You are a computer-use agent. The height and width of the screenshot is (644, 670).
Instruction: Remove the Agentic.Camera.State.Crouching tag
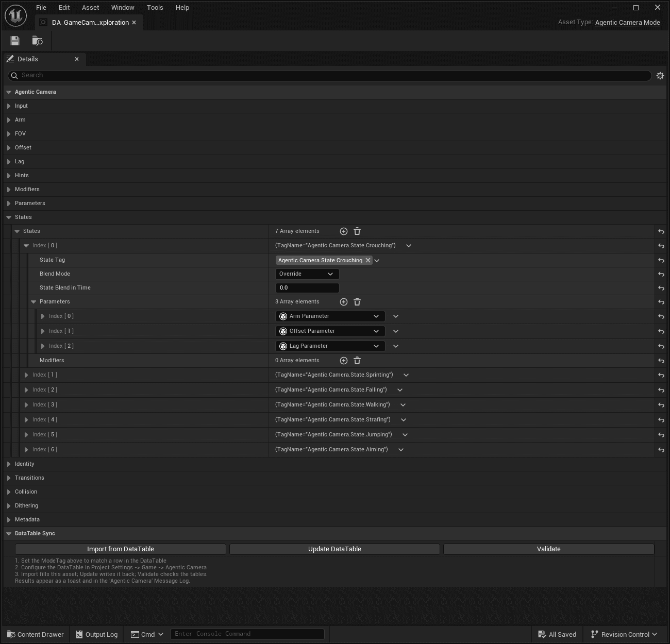click(368, 260)
